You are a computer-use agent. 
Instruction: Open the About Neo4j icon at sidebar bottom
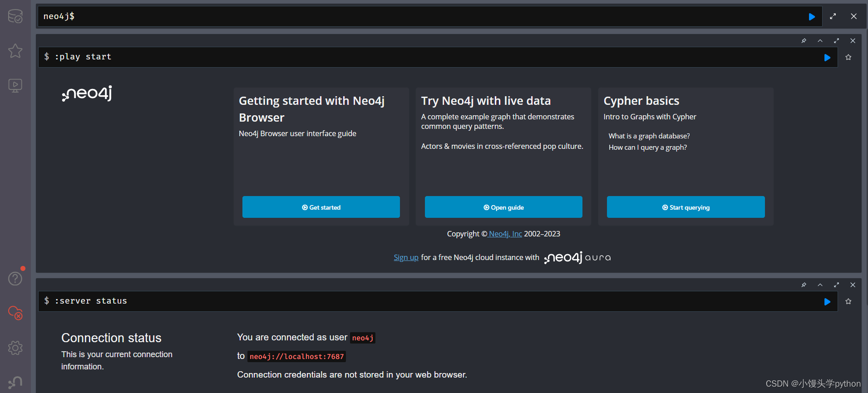coord(15,382)
